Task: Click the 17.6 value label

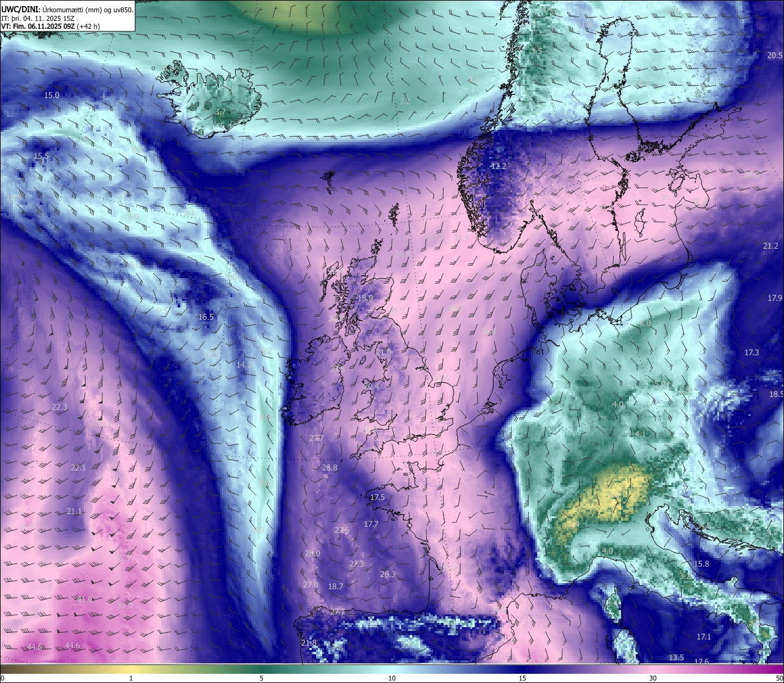Action: tap(701, 662)
